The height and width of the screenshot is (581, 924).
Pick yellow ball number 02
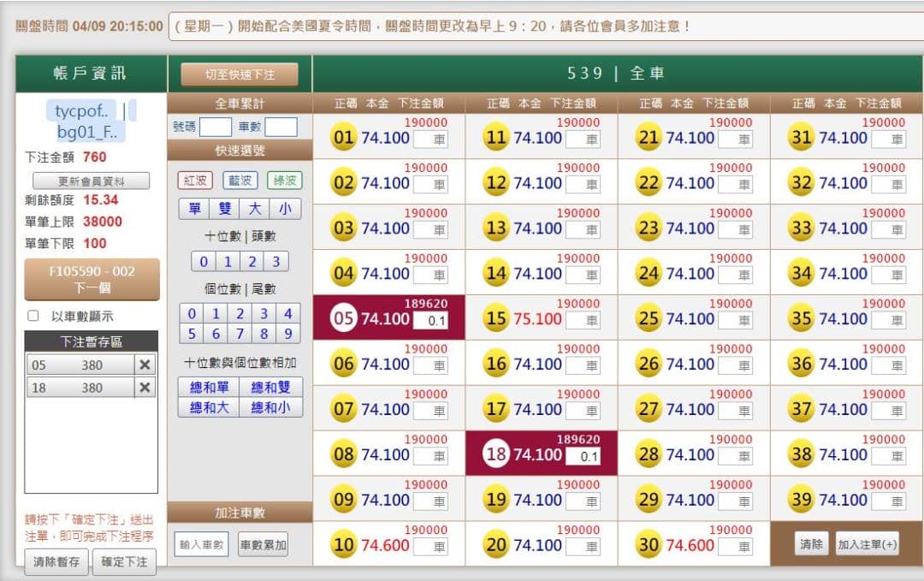(343, 182)
